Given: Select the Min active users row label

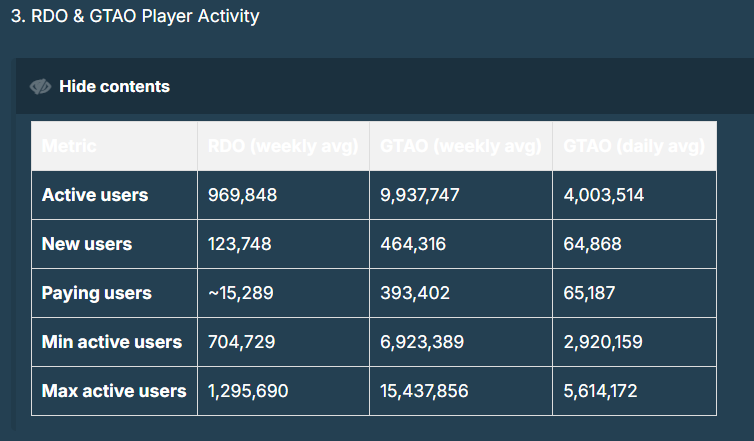Looking at the screenshot, I should pos(112,342).
